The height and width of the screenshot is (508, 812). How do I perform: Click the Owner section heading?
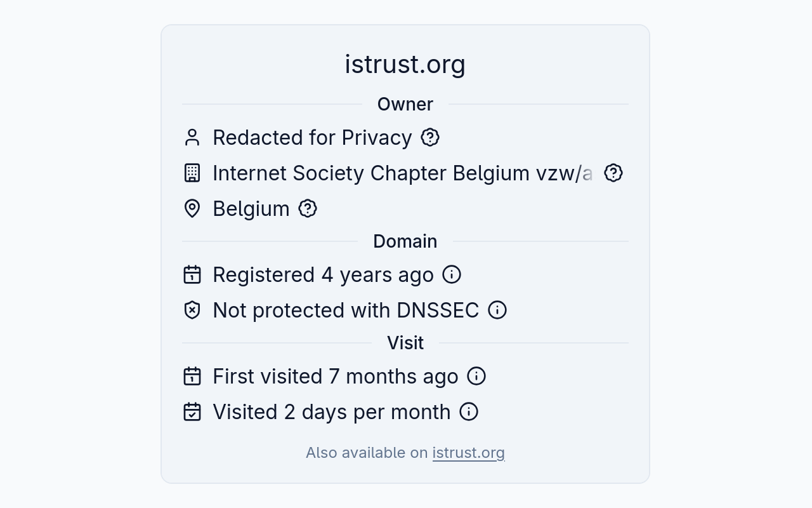[405, 104]
